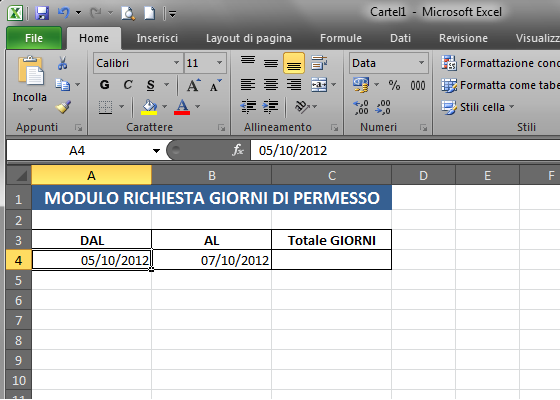Click the Increase Font Size icon

click(x=194, y=85)
